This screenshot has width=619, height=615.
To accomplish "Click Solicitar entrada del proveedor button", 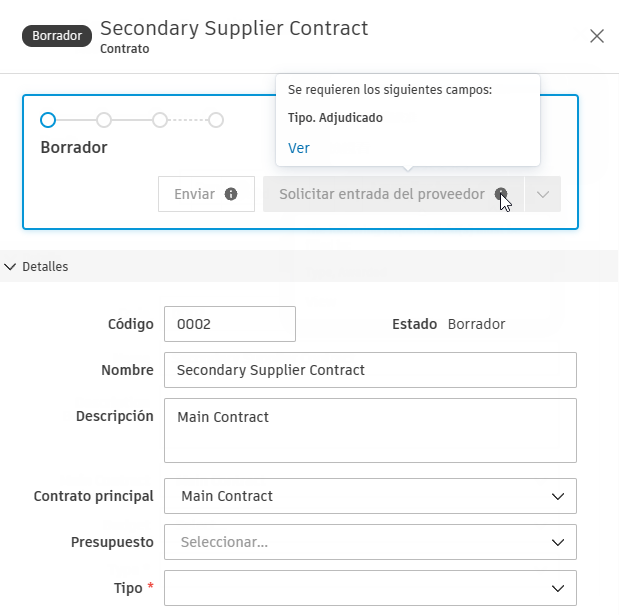I will (x=381, y=194).
